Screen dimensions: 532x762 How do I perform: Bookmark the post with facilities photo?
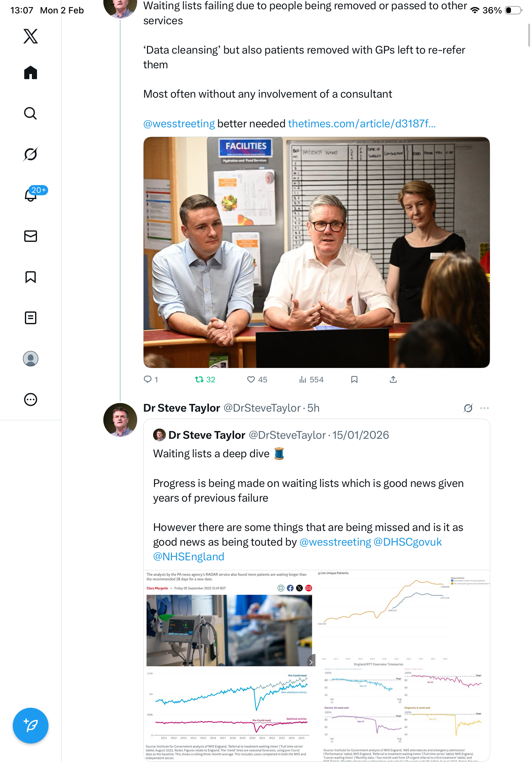click(x=354, y=379)
